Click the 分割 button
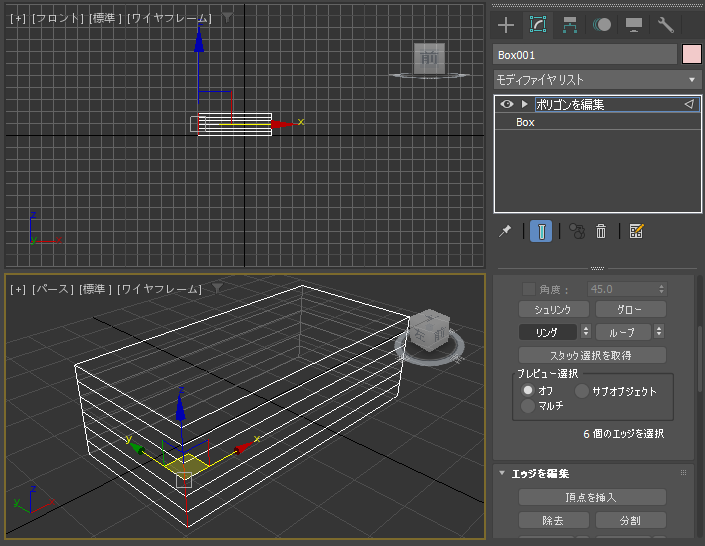Image resolution: width=705 pixels, height=546 pixels. tap(630, 520)
